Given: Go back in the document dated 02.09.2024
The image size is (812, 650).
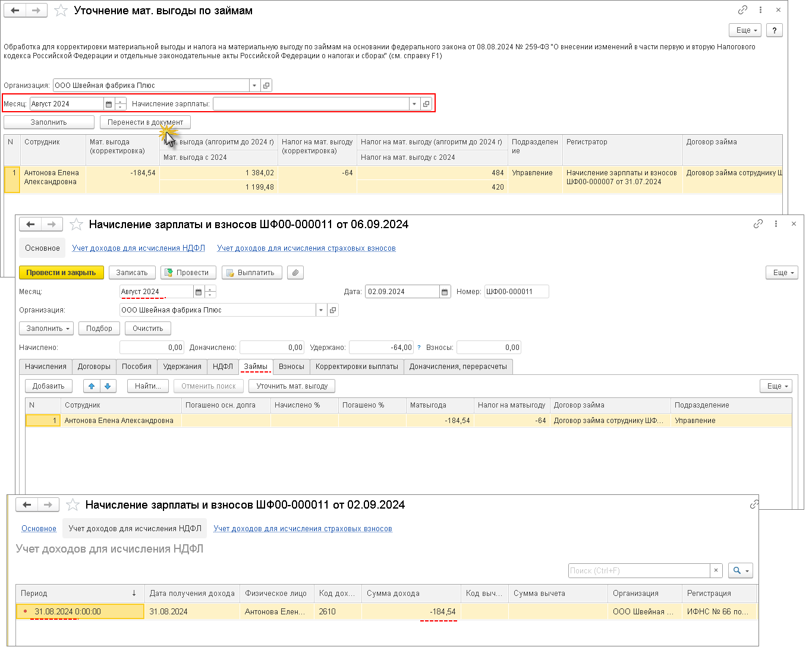Looking at the screenshot, I should pyautogui.click(x=27, y=505).
